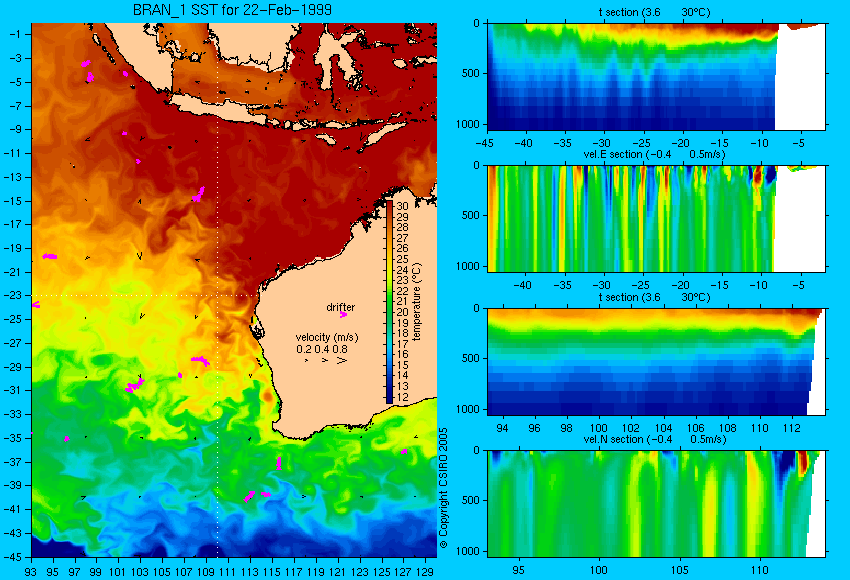Screen dimensions: 850x580
Task: Click the BRAN_1 SST for 22-Feb-1999 title
Action: pos(233,10)
